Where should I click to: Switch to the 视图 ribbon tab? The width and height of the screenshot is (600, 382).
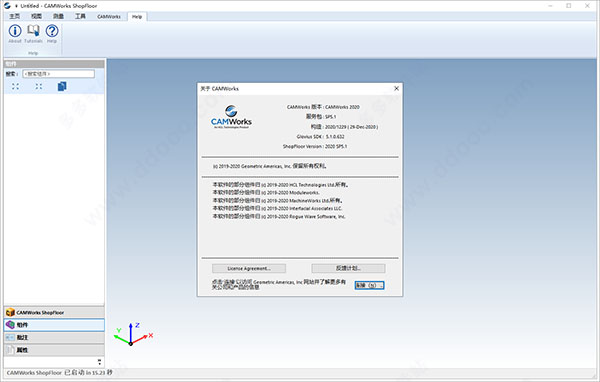tap(36, 16)
